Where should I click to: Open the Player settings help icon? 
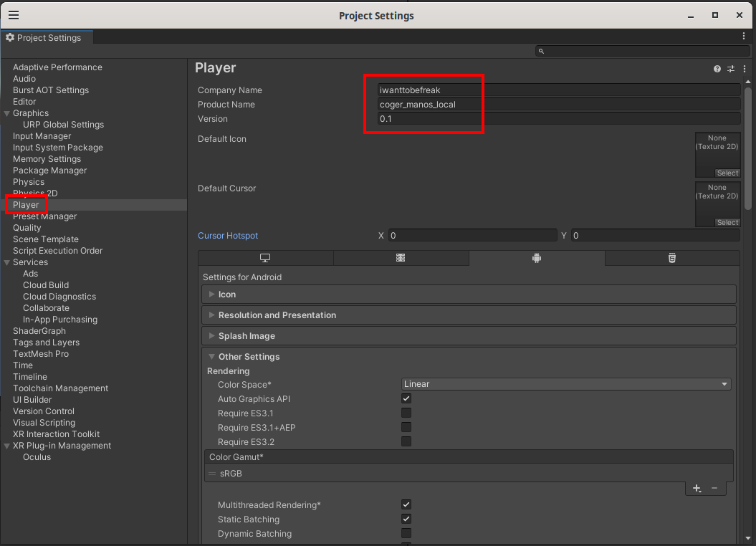(717, 69)
